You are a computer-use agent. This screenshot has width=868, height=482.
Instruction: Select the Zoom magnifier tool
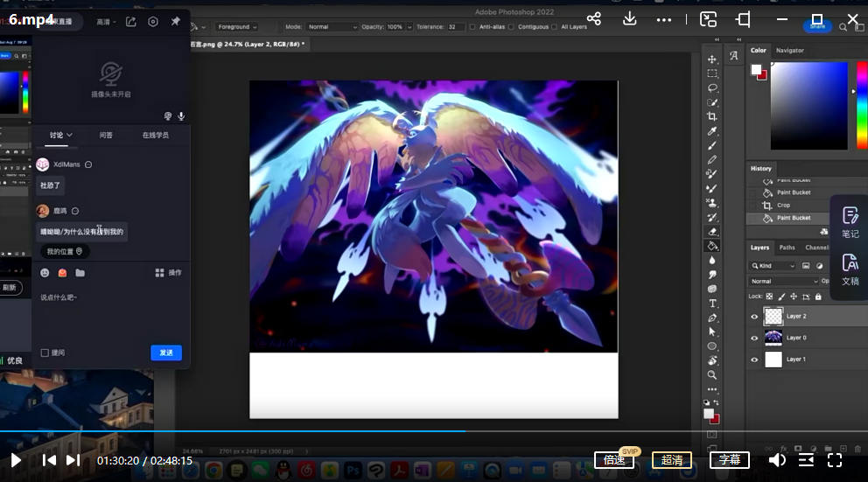coord(712,374)
